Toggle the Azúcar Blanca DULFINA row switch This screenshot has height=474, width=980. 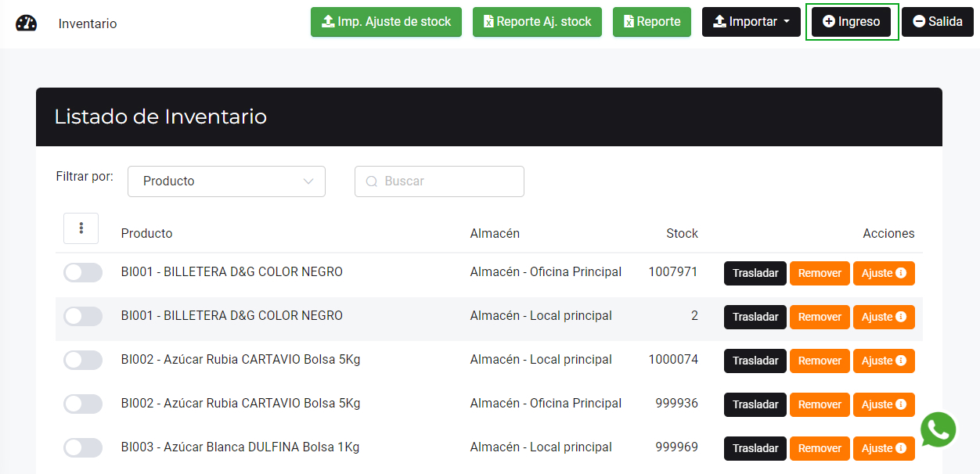[x=83, y=447]
